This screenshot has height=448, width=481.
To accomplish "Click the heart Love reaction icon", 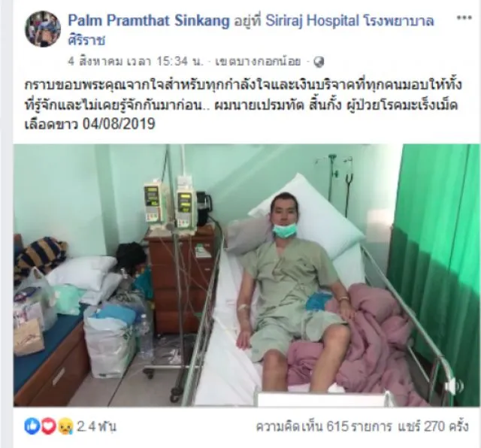I will coord(48,426).
